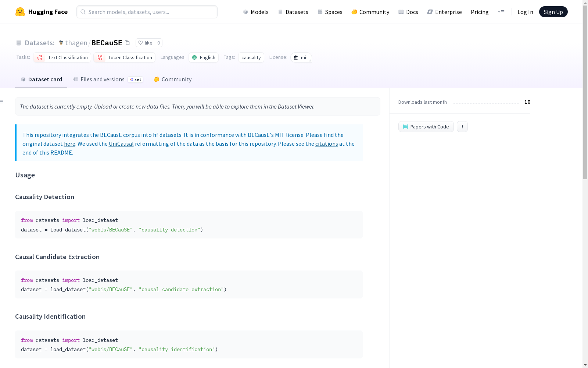Click the Causal Candidate Extraction heading
The height and width of the screenshot is (368, 588).
pyautogui.click(x=57, y=257)
